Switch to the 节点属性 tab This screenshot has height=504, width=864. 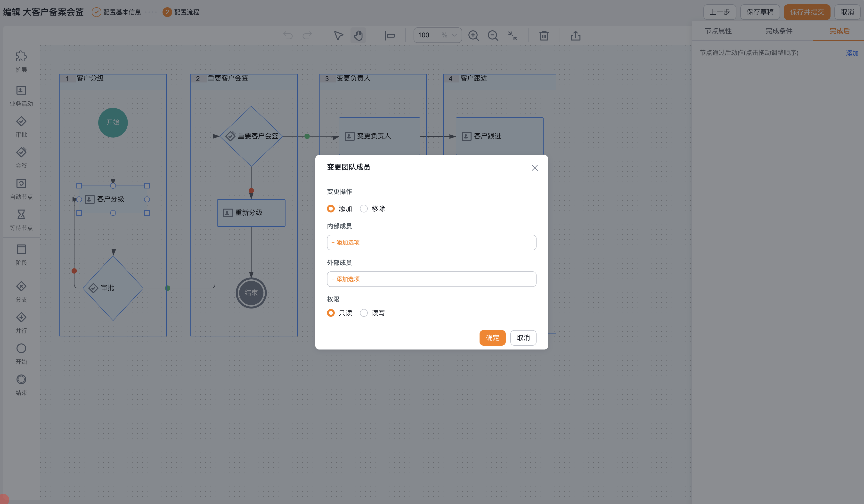click(x=718, y=31)
